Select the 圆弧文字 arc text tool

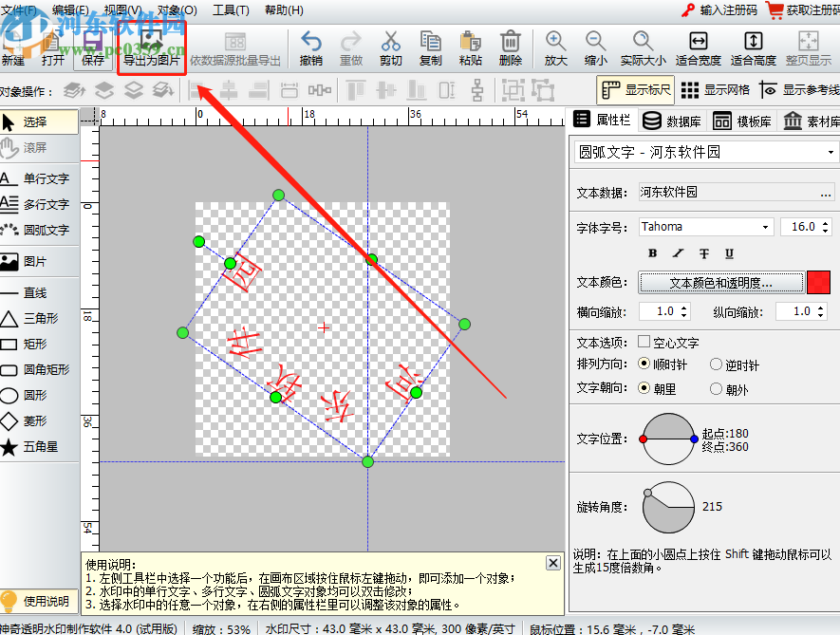coord(35,230)
